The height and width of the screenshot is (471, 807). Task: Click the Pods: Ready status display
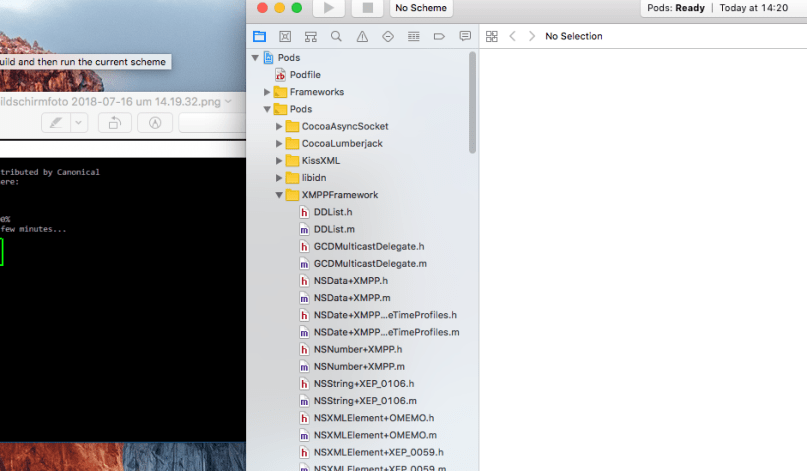coord(676,8)
